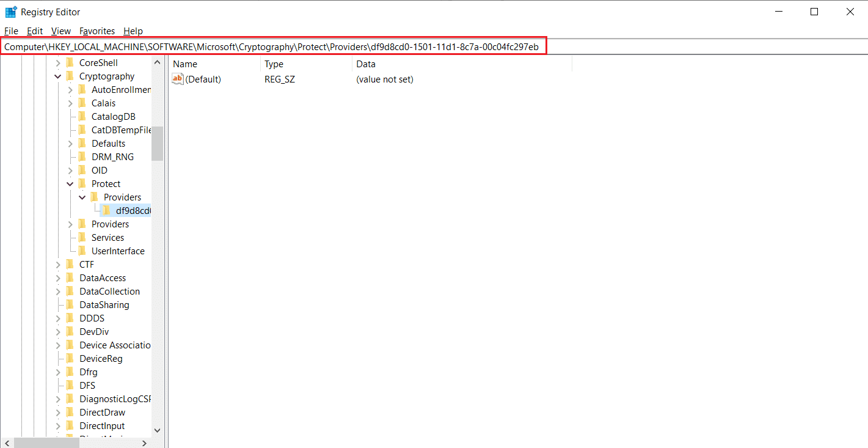Select the DeviceReg folder icon
The image size is (868, 448).
coord(70,358)
